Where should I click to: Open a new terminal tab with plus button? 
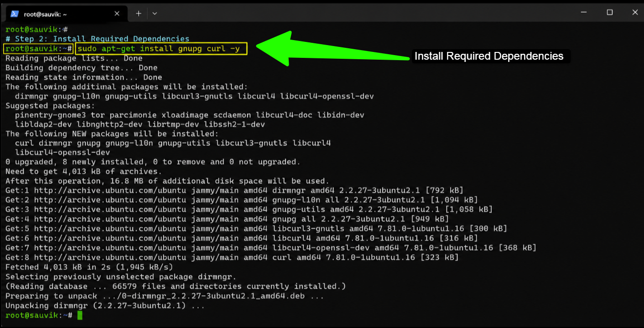coord(139,14)
